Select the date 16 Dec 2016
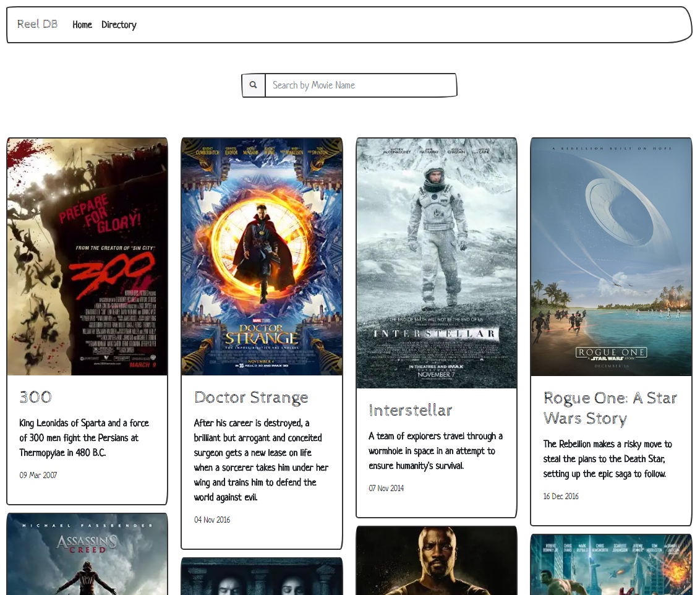This screenshot has width=700, height=595. point(561,497)
